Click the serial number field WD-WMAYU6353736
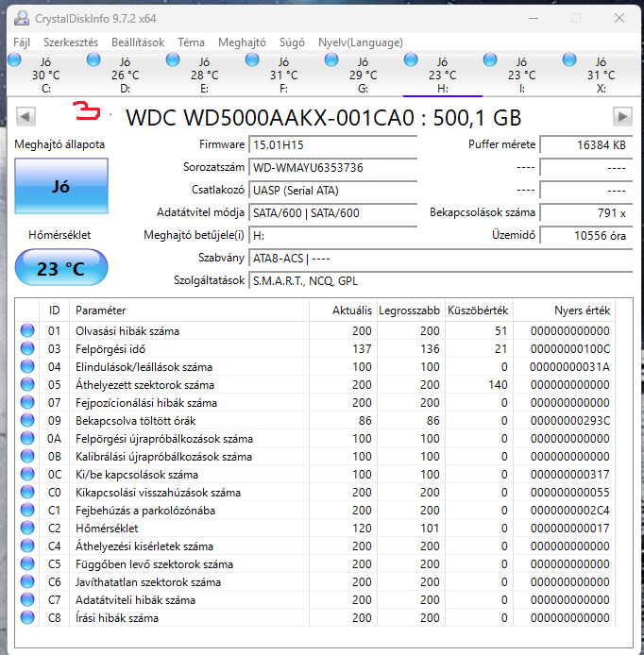This screenshot has width=644, height=655. (x=333, y=167)
